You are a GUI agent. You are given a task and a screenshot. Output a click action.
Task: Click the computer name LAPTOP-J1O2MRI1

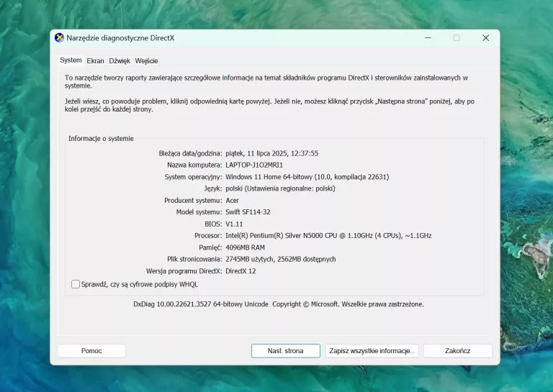(x=254, y=165)
